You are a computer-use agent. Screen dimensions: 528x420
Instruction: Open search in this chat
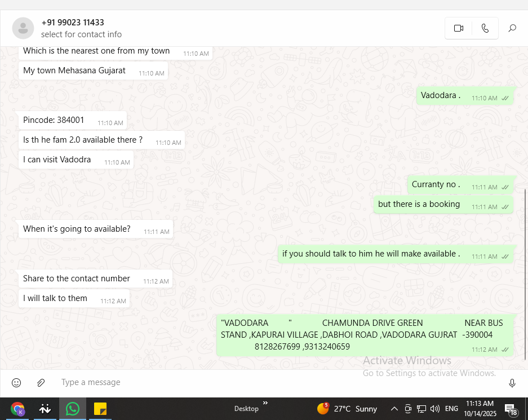click(x=512, y=28)
